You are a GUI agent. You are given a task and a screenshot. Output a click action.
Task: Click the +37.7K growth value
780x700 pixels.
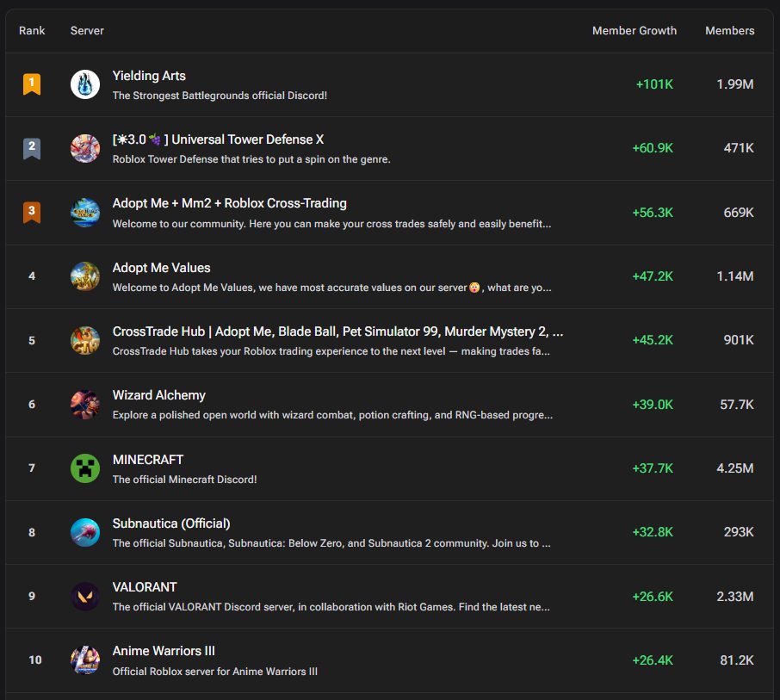point(653,468)
